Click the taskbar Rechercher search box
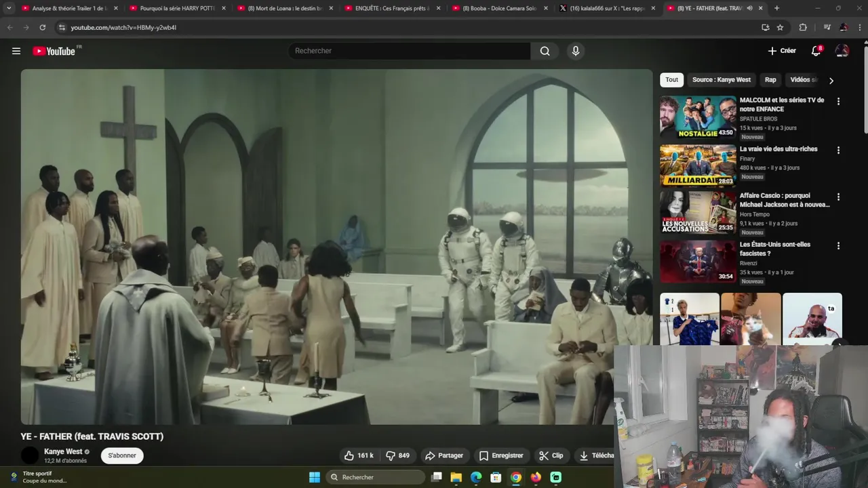The height and width of the screenshot is (488, 868). click(x=375, y=477)
